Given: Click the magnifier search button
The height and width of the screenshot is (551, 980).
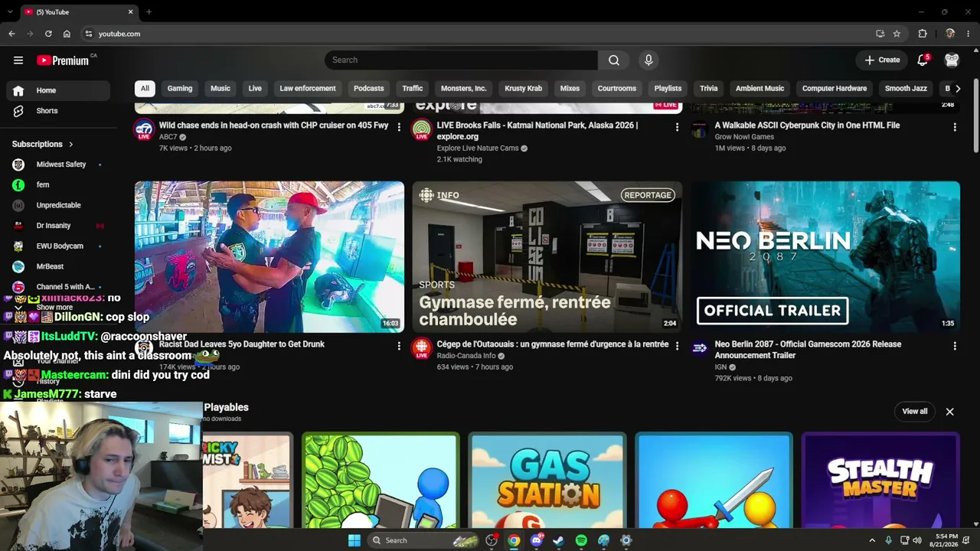Looking at the screenshot, I should coord(614,60).
